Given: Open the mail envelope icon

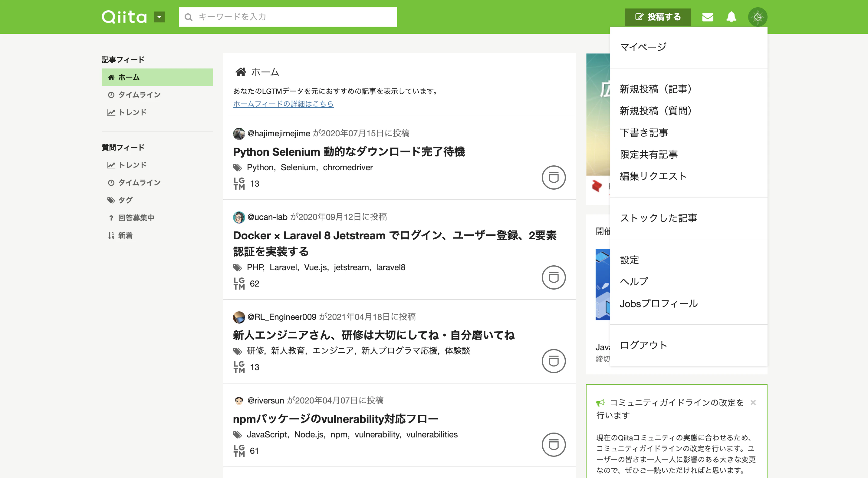Looking at the screenshot, I should 707,17.
